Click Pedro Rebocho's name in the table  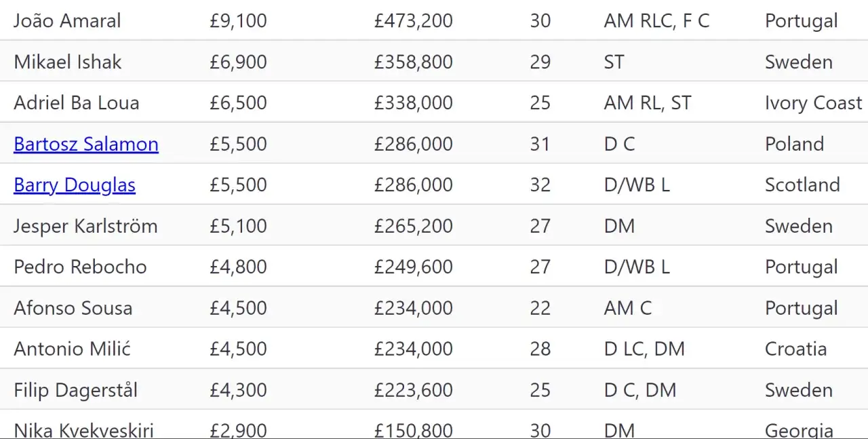coord(80,267)
